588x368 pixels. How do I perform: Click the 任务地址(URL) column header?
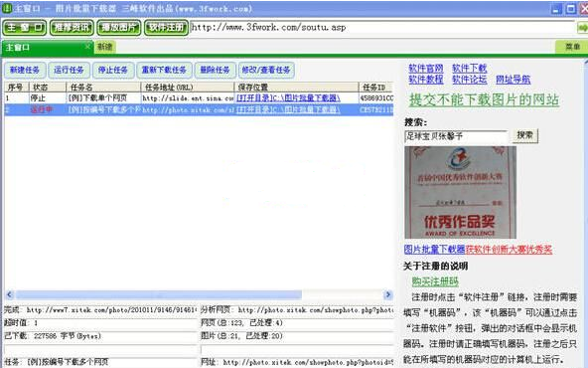188,88
